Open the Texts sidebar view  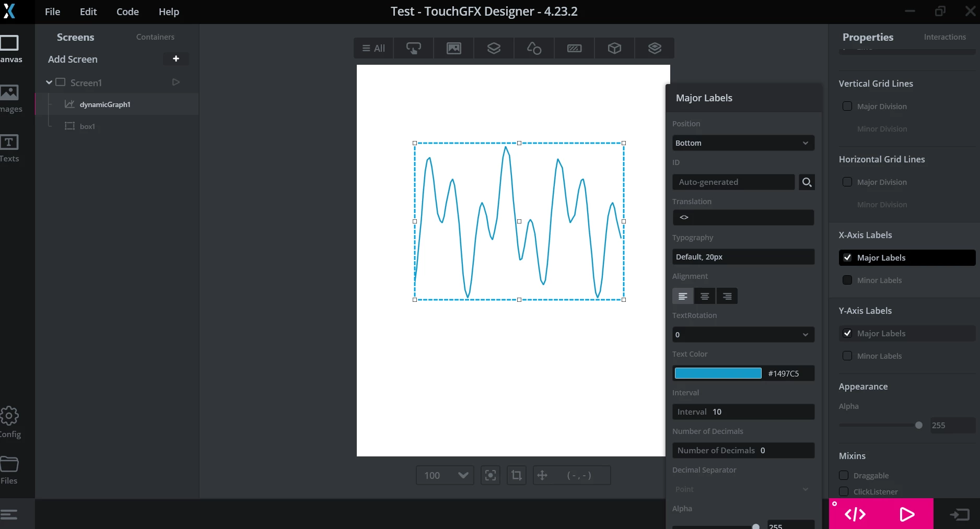[10, 148]
